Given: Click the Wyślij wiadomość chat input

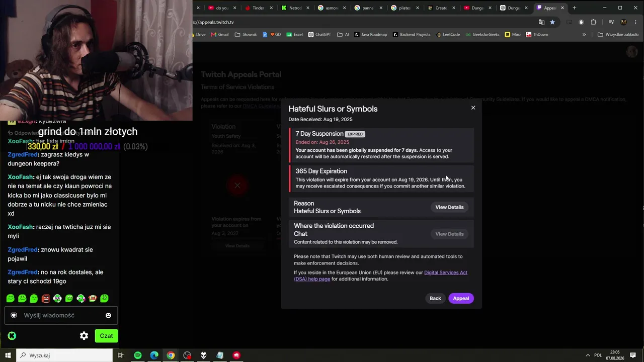Looking at the screenshot, I should [61, 315].
